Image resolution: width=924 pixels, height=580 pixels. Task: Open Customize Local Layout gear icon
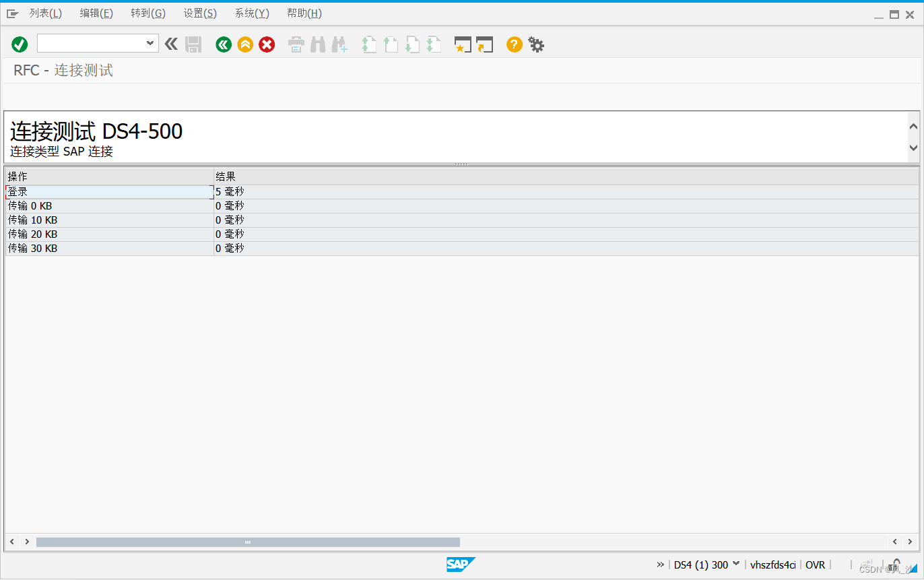pyautogui.click(x=536, y=44)
